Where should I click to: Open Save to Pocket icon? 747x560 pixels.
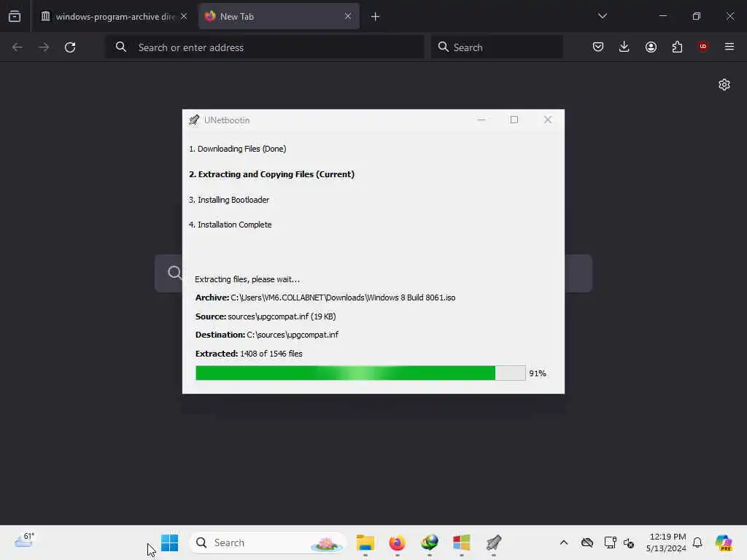pos(598,47)
